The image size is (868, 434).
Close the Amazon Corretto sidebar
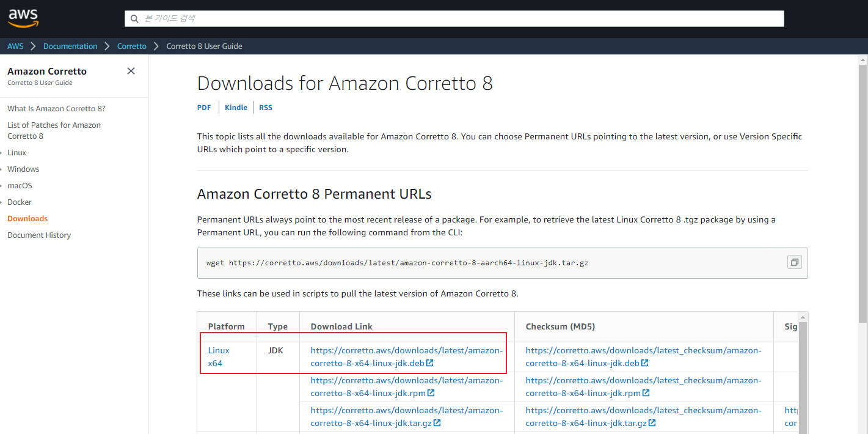click(131, 71)
